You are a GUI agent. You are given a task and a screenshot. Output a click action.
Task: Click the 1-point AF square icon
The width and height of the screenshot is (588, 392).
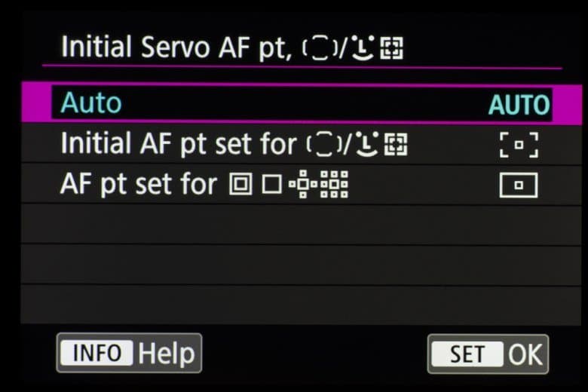coord(270,185)
